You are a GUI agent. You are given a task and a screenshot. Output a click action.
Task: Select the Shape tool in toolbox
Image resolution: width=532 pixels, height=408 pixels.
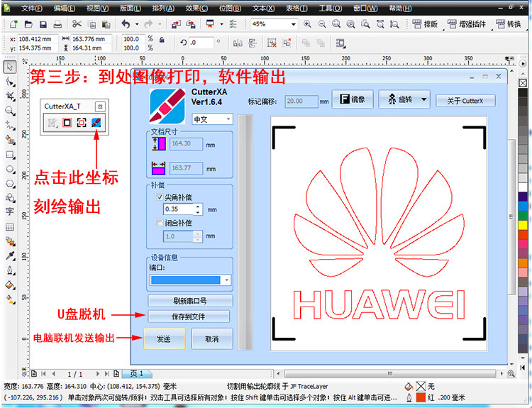10,82
